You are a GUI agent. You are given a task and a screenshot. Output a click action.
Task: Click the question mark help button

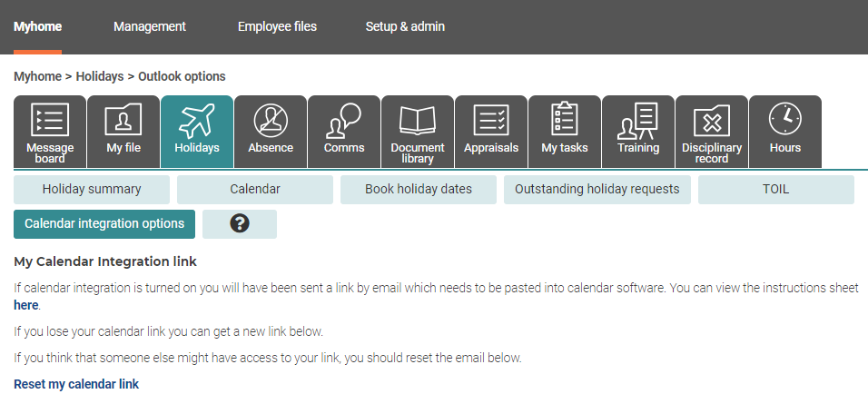(240, 224)
